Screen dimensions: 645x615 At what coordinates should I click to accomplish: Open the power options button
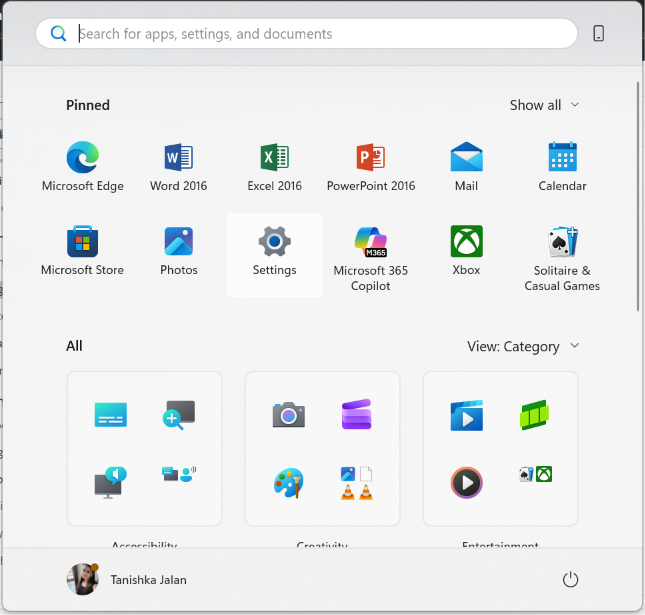tap(570, 579)
